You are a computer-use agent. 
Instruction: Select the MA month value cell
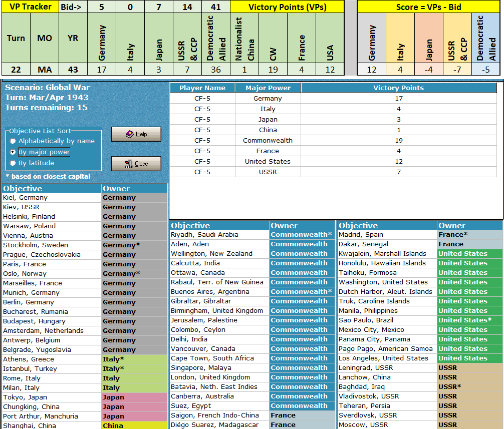(45, 70)
